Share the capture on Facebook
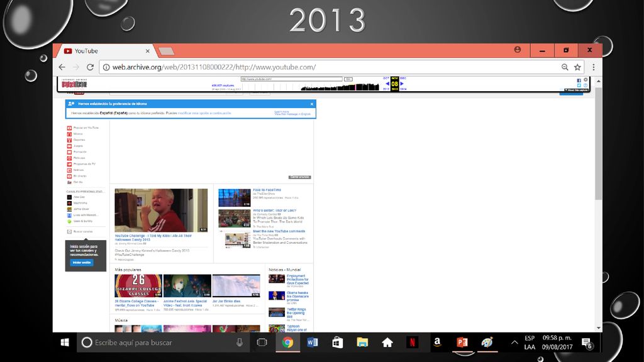 coord(579,80)
